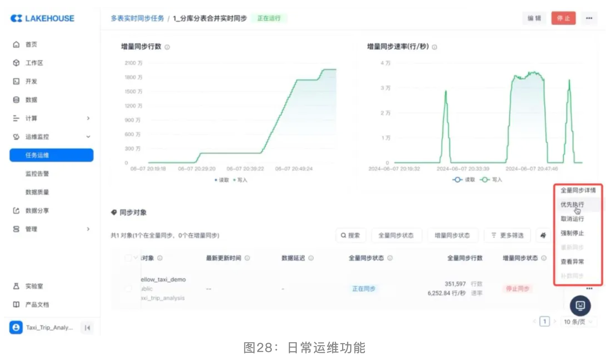Click the 多表实时同步任务 breadcrumb link
Screen dimensions: 606x364
[137, 18]
